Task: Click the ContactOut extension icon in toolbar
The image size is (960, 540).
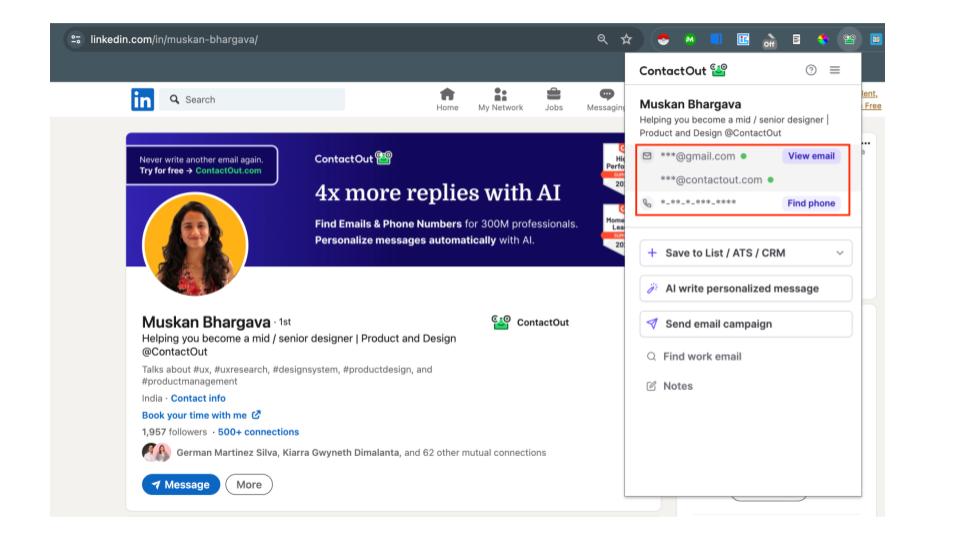Action: (848, 40)
